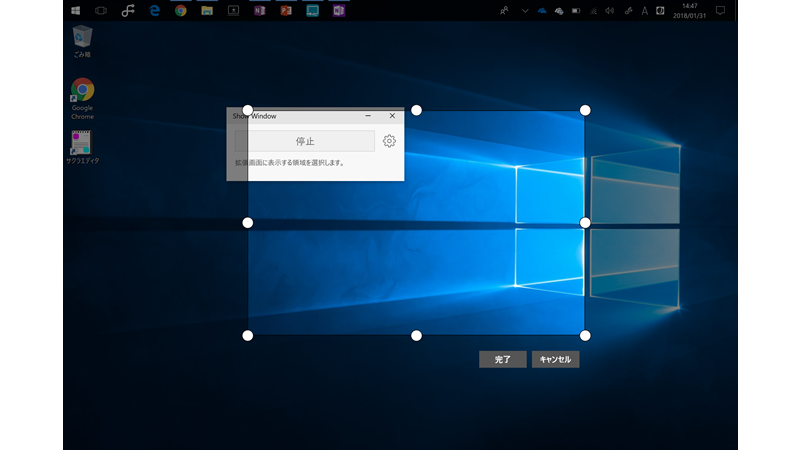Click the top-left selection handle

[247, 110]
